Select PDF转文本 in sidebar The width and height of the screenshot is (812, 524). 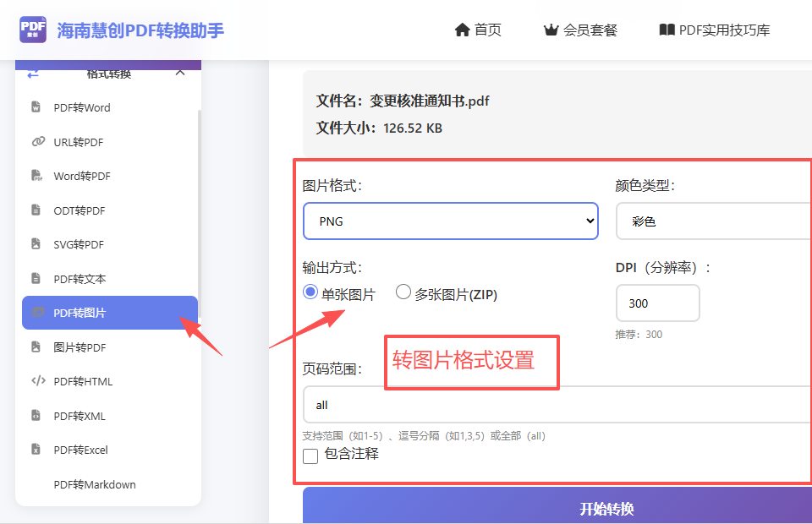pos(110,279)
